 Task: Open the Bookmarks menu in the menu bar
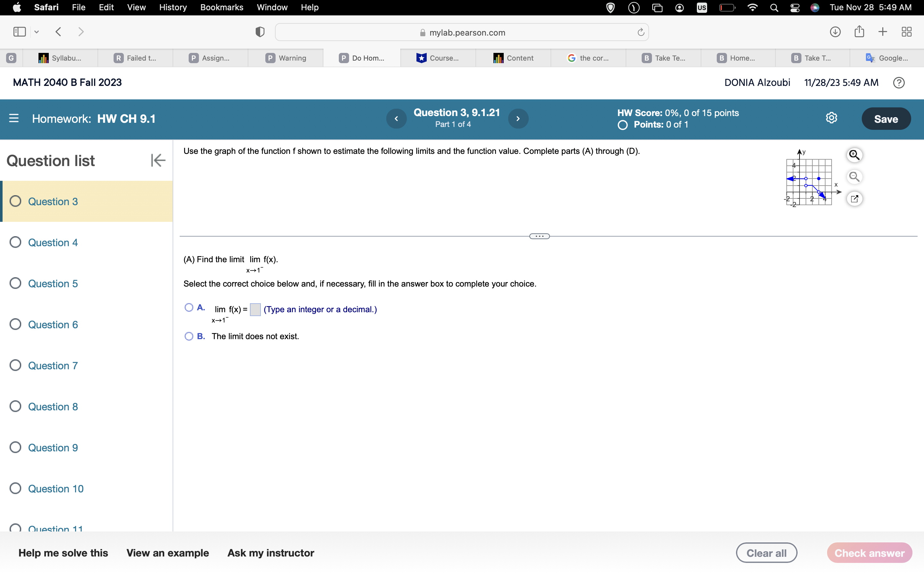point(221,7)
